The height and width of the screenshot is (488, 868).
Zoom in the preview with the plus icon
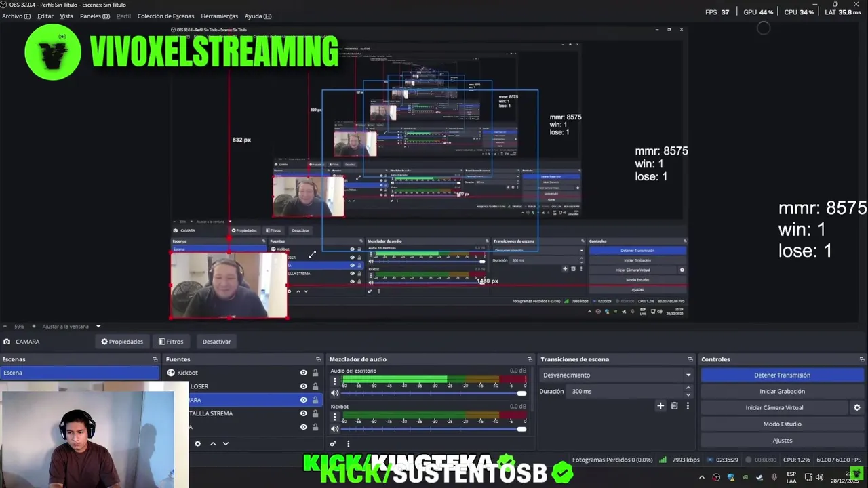tap(34, 326)
